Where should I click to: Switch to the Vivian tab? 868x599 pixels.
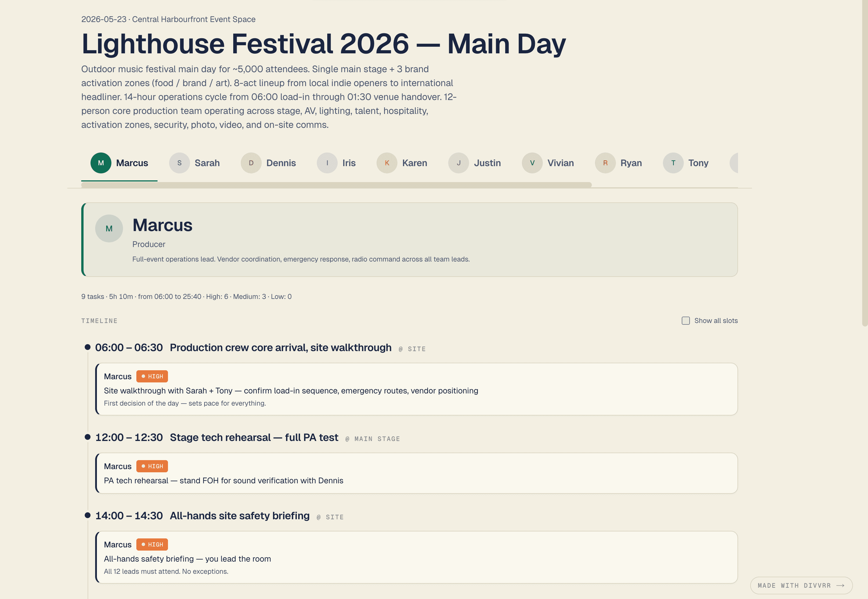point(548,163)
